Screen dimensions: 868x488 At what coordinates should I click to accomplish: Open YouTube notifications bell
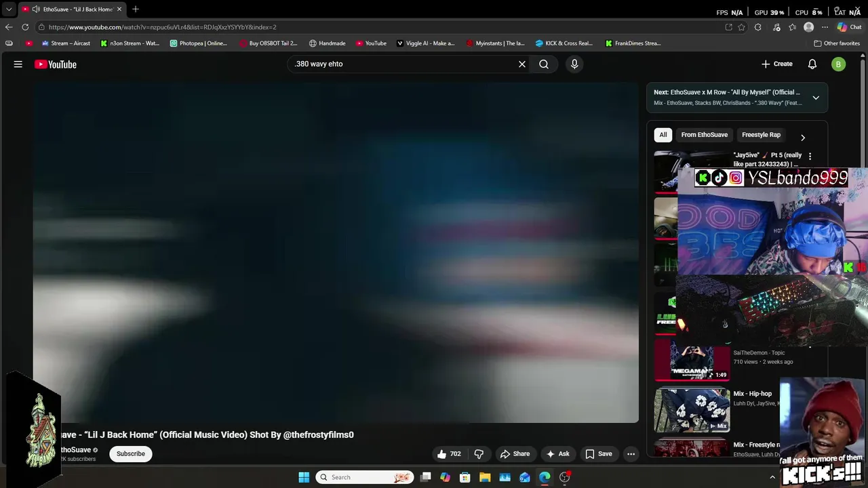click(812, 64)
